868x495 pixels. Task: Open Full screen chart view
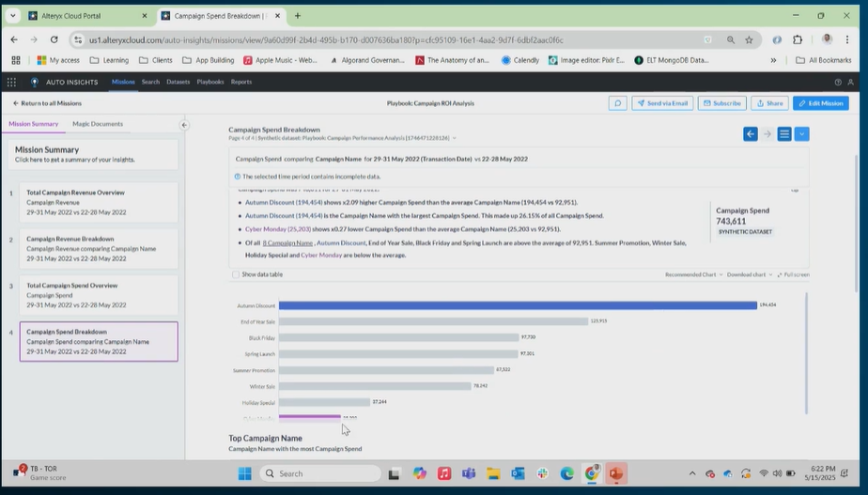(793, 274)
